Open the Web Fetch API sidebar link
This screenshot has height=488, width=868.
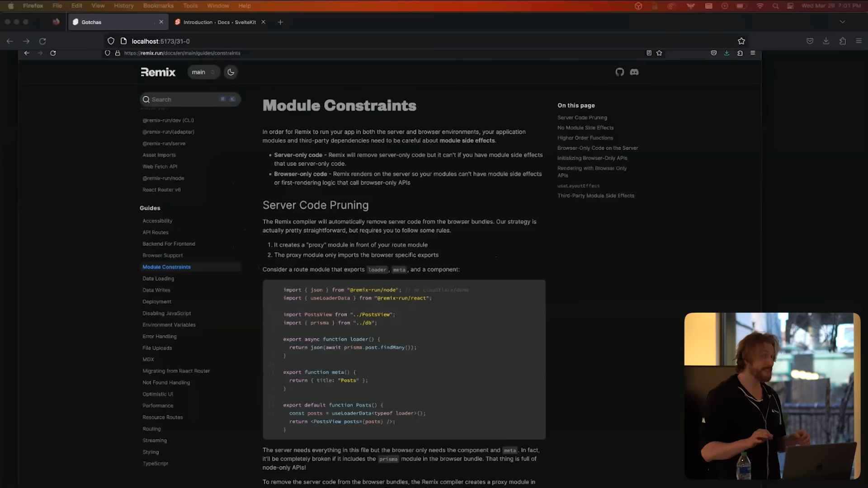[x=160, y=167]
